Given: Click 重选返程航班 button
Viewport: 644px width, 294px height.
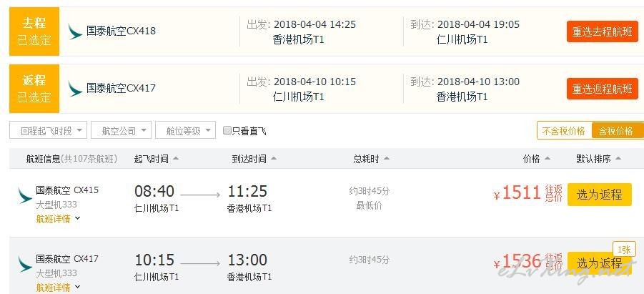Looking at the screenshot, I should pos(603,89).
